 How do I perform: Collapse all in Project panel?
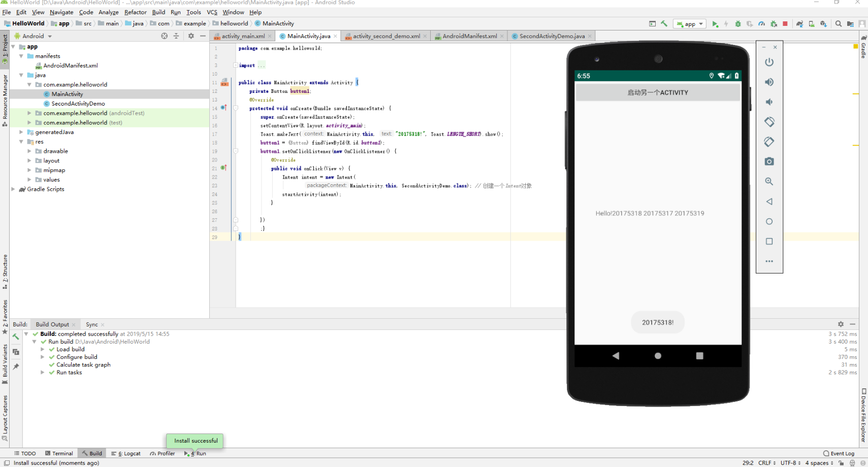coord(176,36)
